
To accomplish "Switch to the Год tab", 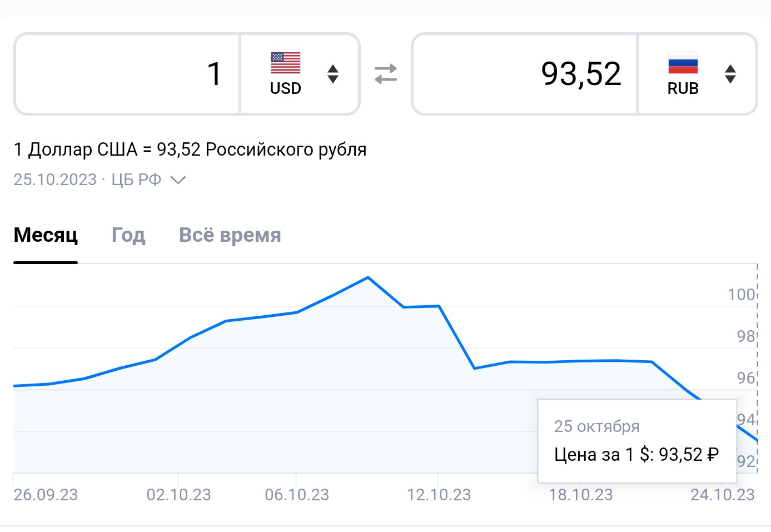I will (128, 235).
